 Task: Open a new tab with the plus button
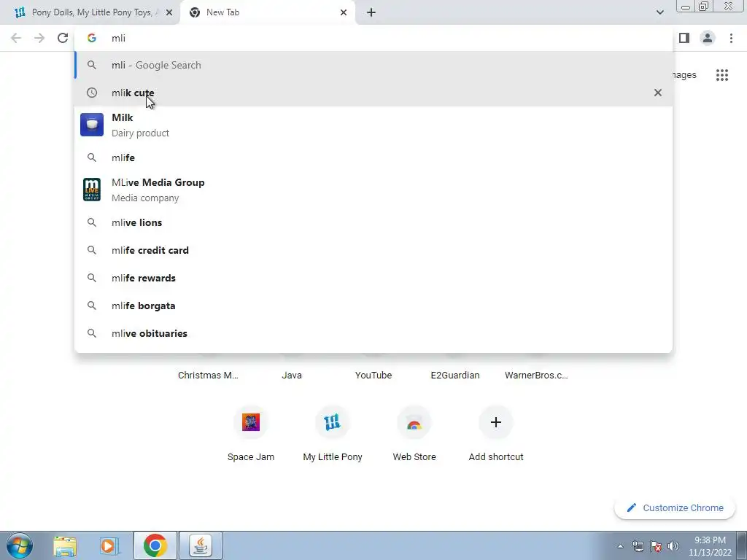click(x=371, y=12)
